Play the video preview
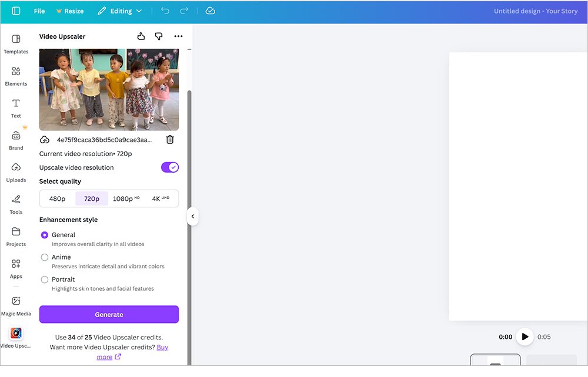Viewport: 588px width, 377px height. [x=524, y=336]
